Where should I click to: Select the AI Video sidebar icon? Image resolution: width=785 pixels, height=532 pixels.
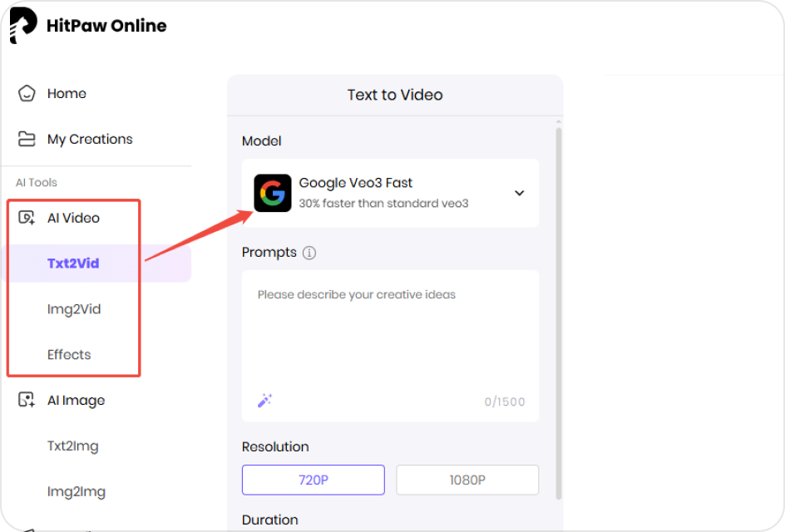click(x=25, y=218)
